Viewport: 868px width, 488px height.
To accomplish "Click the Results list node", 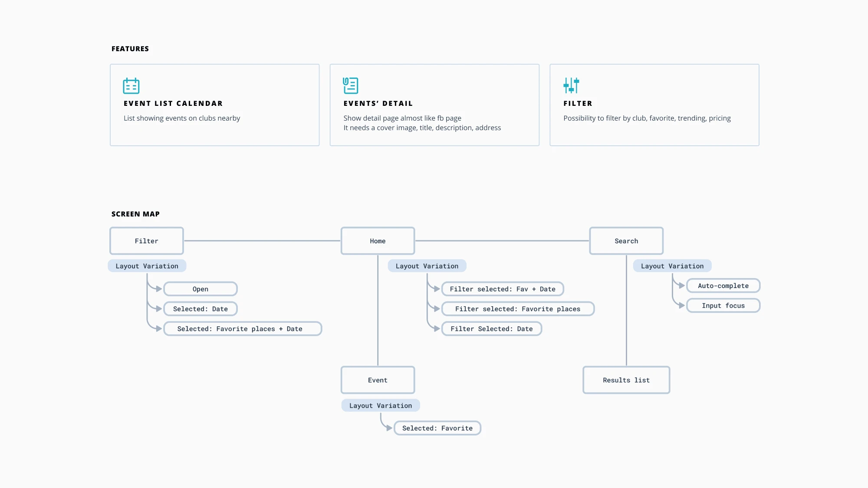I will point(627,380).
